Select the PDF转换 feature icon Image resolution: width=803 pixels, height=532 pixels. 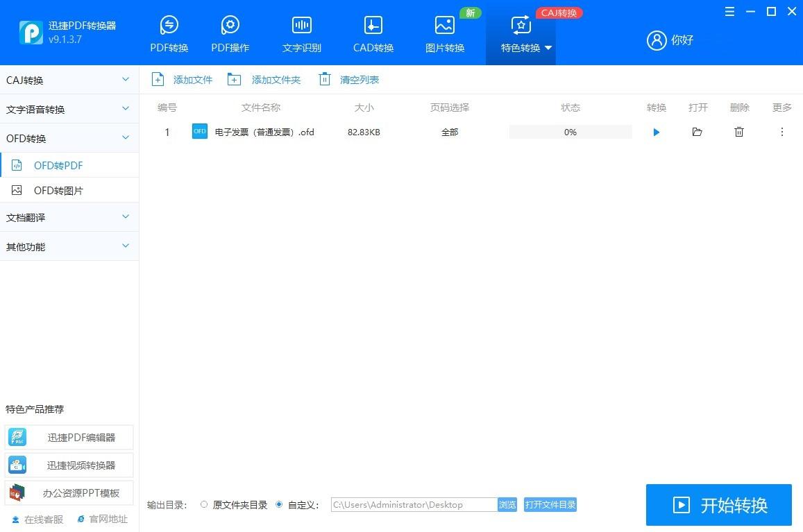pos(168,31)
